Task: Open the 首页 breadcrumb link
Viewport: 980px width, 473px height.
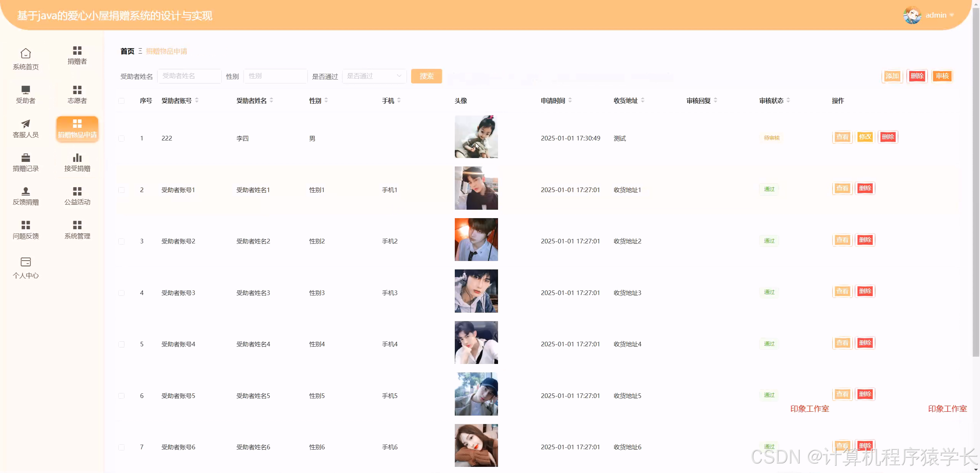Action: point(127,51)
